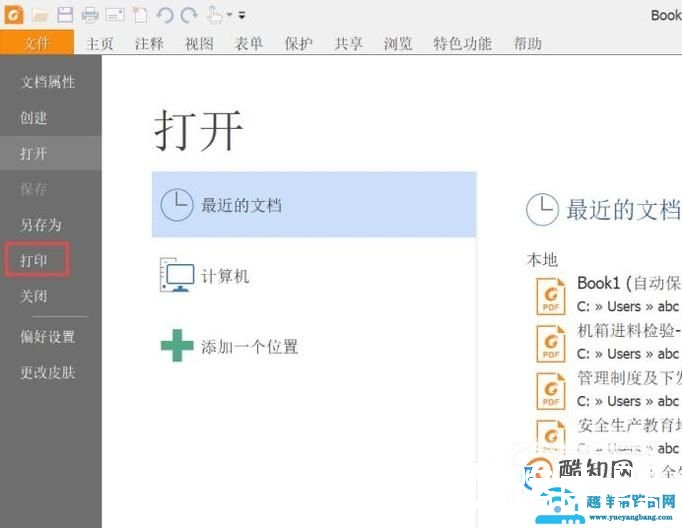This screenshot has height=528, width=682.
Task: Open the customize quick access dropdown arrow
Action: 242,16
